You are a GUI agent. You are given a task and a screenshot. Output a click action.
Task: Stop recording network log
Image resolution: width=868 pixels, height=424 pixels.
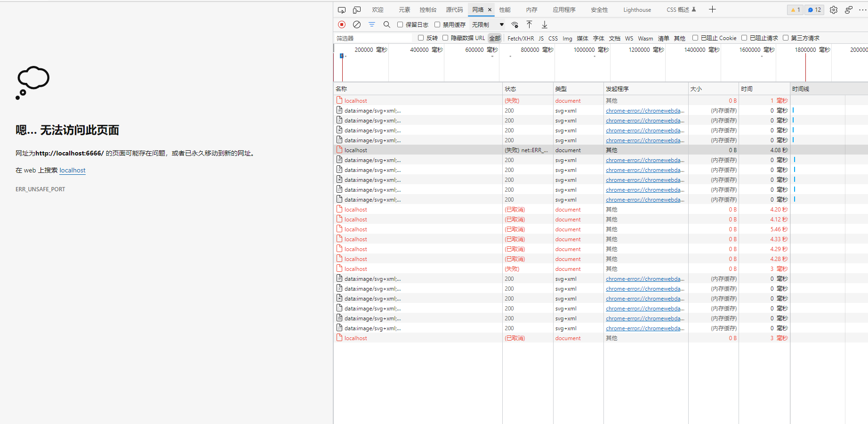(x=341, y=24)
